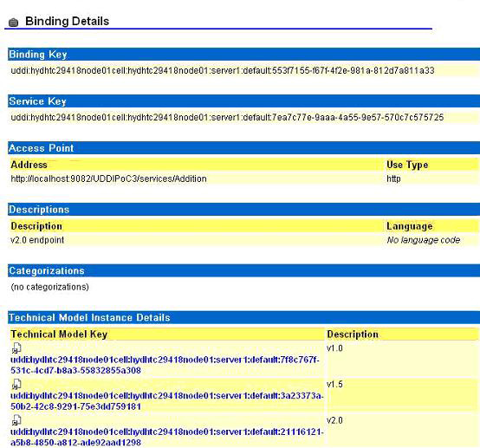Click the Binding Details page title
This screenshot has height=448, width=480.
[67, 21]
